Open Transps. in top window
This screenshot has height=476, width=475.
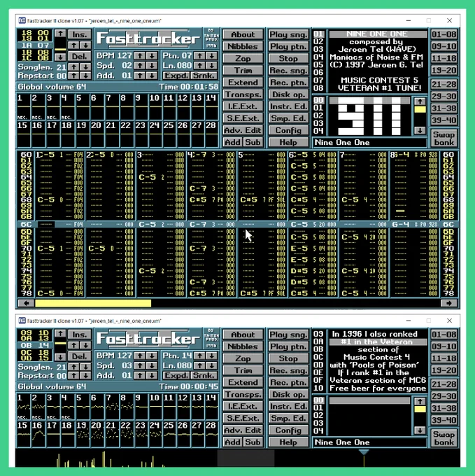[x=243, y=94]
